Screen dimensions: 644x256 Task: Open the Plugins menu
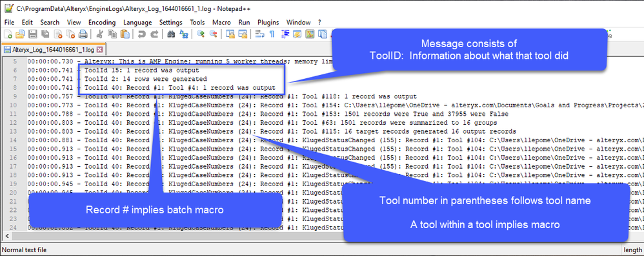coord(268,22)
